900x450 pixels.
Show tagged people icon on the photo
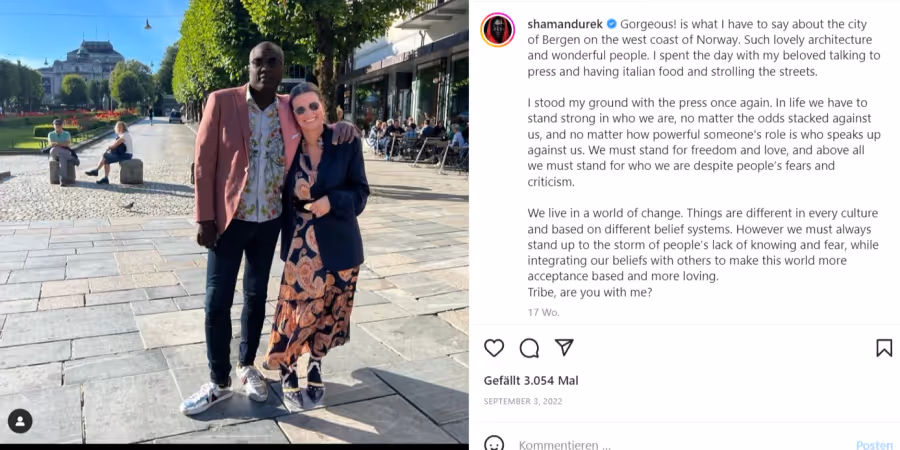click(20, 421)
